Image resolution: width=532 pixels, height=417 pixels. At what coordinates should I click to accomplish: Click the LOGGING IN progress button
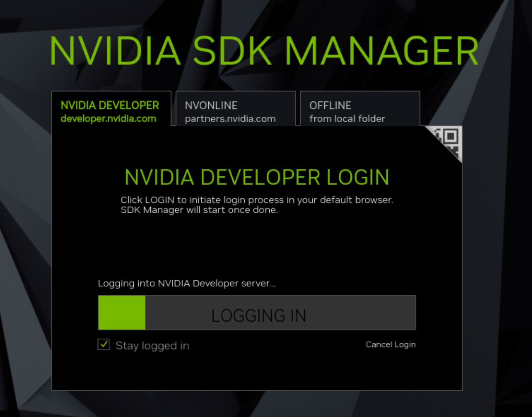(x=257, y=312)
